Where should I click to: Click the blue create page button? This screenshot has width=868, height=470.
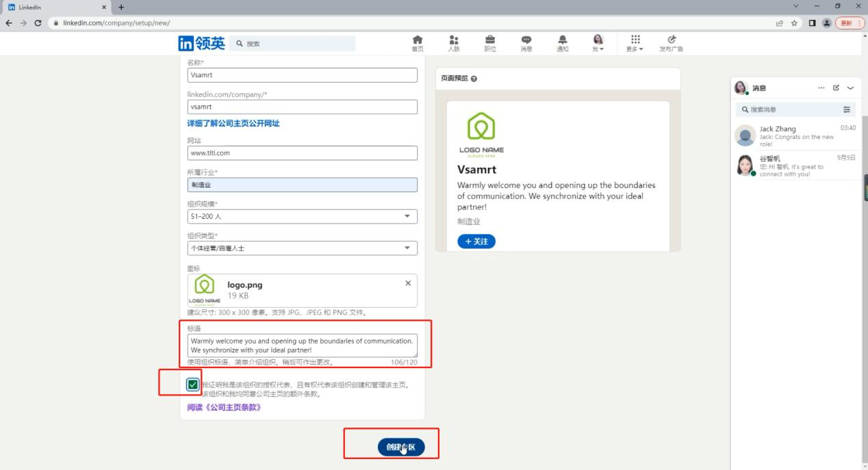(400, 447)
